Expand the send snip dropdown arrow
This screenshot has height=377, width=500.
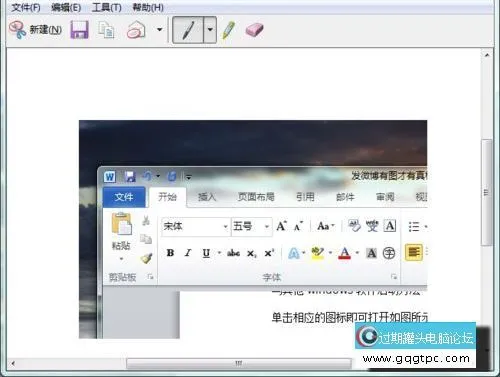[159, 30]
